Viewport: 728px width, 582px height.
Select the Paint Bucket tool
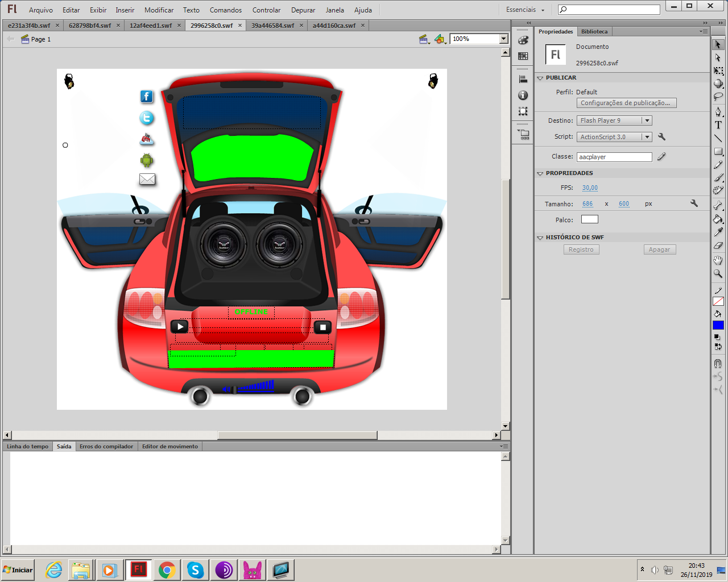pyautogui.click(x=718, y=219)
